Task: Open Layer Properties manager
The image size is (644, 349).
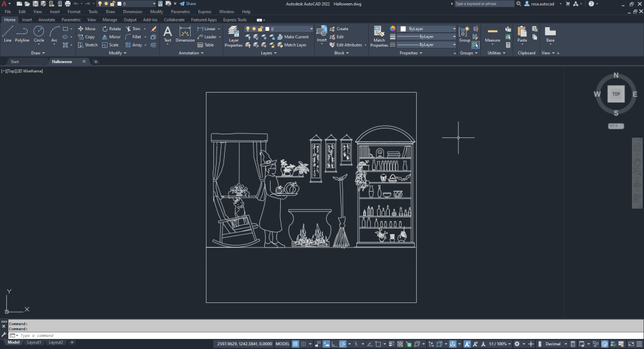Action: coord(234,37)
